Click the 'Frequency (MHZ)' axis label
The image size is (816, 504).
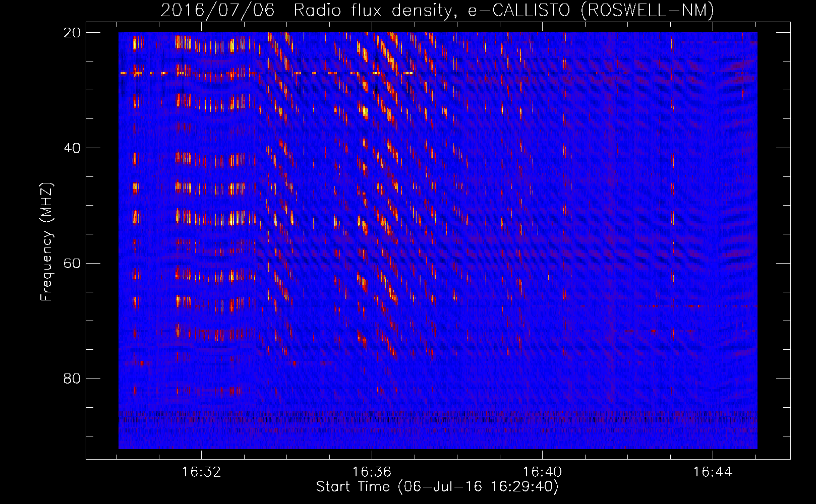click(46, 242)
